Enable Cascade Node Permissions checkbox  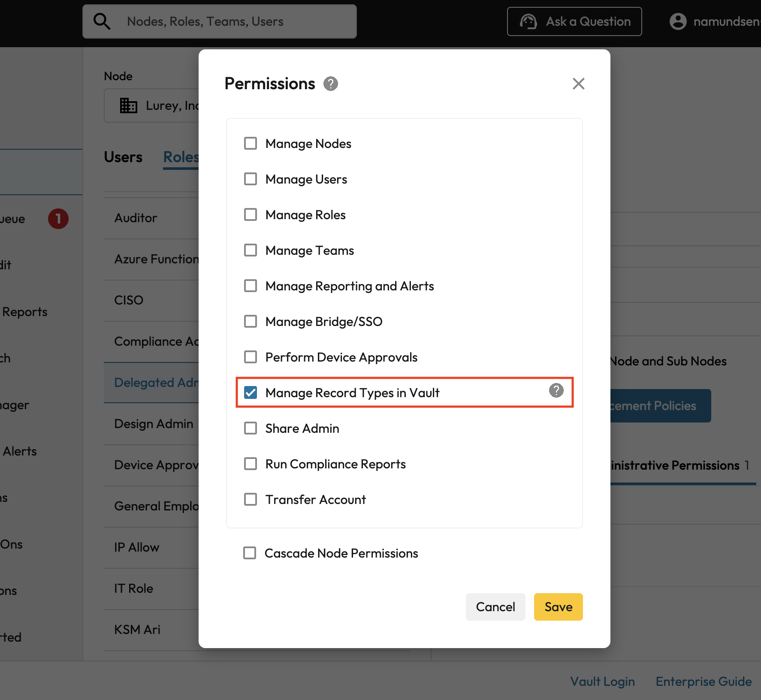tap(250, 553)
